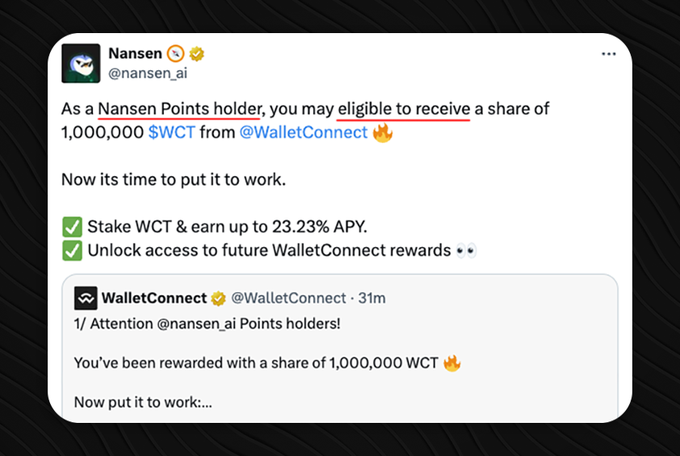Image resolution: width=680 pixels, height=456 pixels.
Task: Open the three-dot more options menu
Action: 608,54
